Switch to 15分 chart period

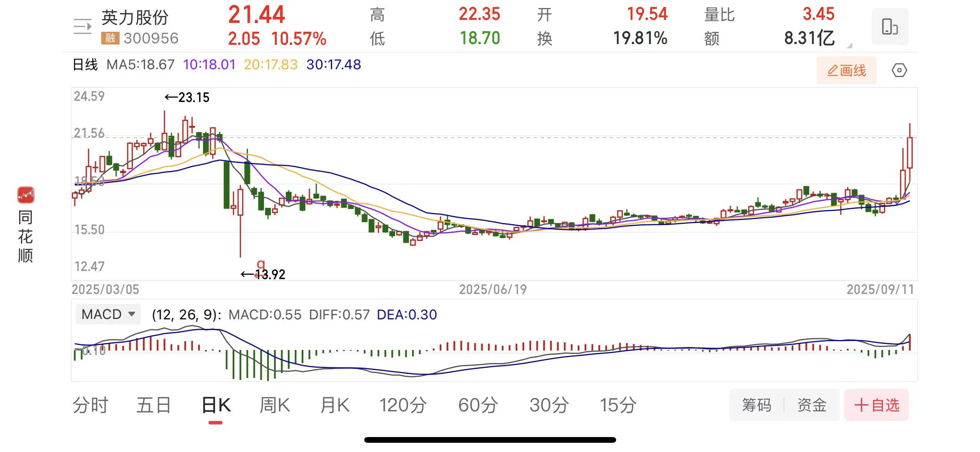[x=618, y=405]
